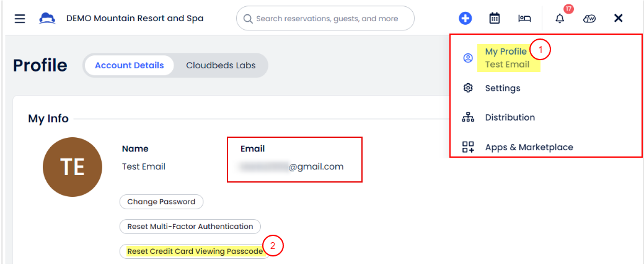Click the Apps & Marketplace grid icon
This screenshot has height=267, width=644.
click(x=468, y=147)
